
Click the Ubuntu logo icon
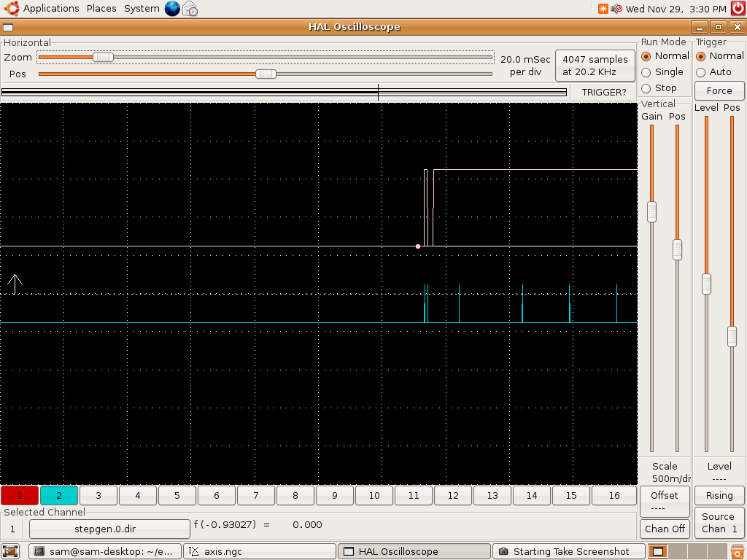tap(12, 8)
